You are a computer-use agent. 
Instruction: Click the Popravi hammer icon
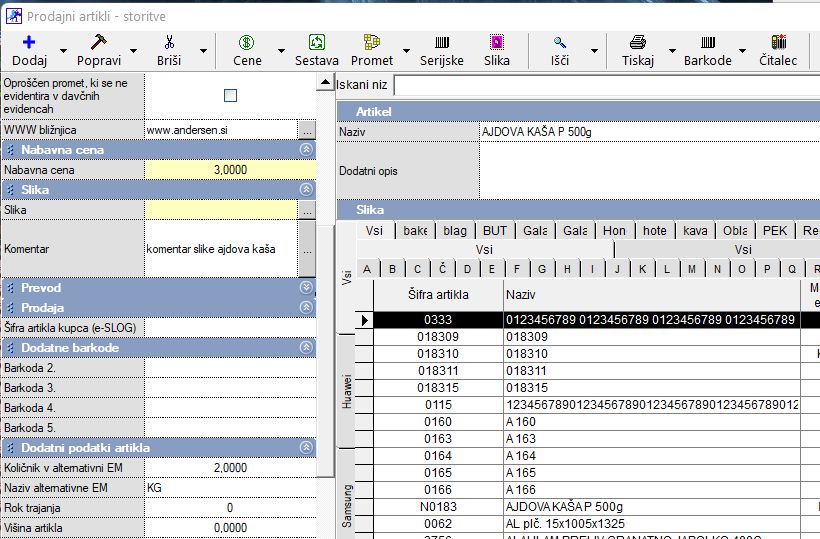pyautogui.click(x=99, y=42)
